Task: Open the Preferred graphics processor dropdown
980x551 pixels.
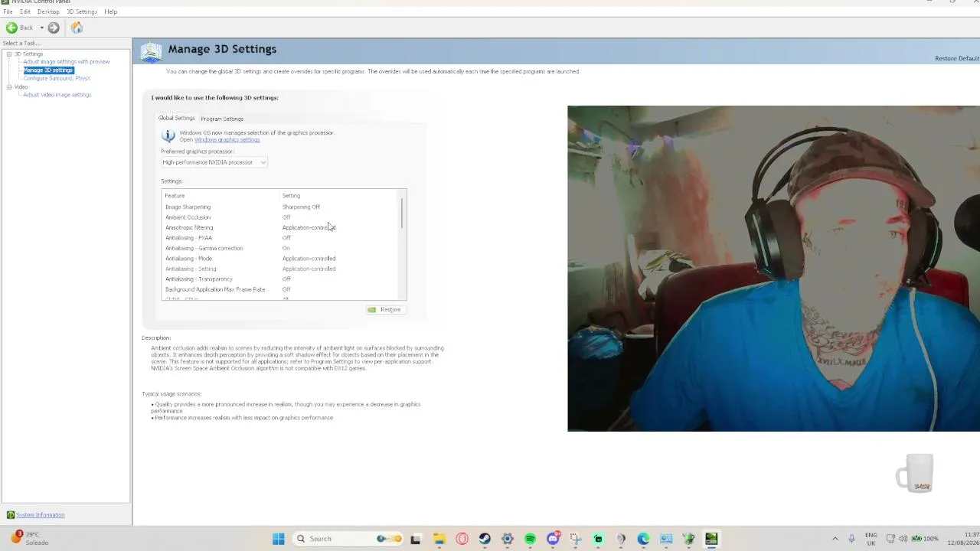Action: coord(214,162)
